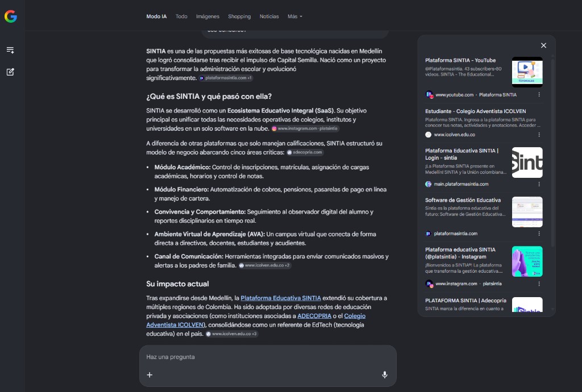Open the Shopping tab

239,16
